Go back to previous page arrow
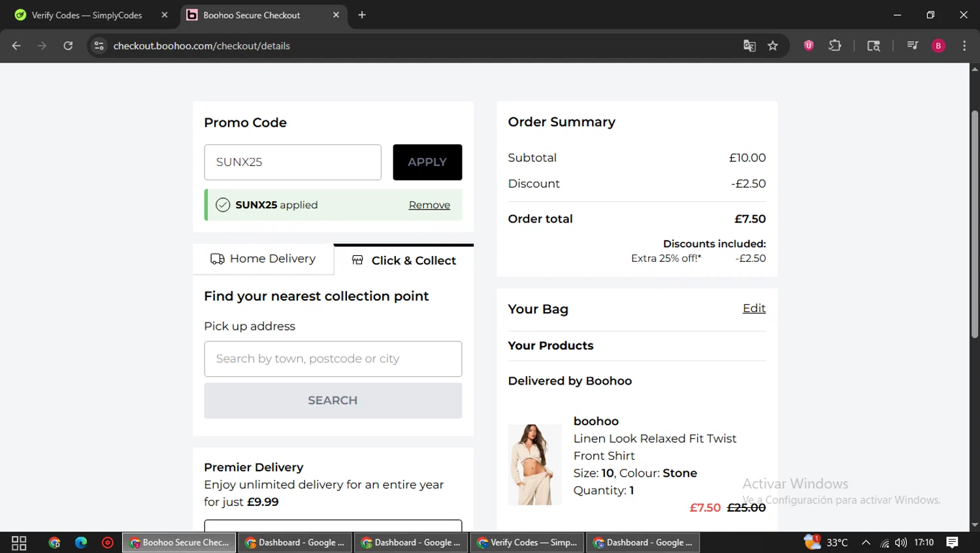This screenshot has width=980, height=553. click(16, 46)
